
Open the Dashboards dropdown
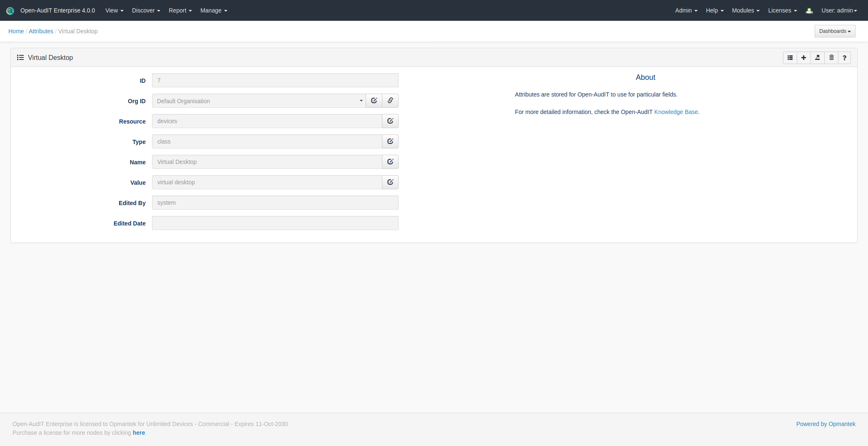coord(835,31)
